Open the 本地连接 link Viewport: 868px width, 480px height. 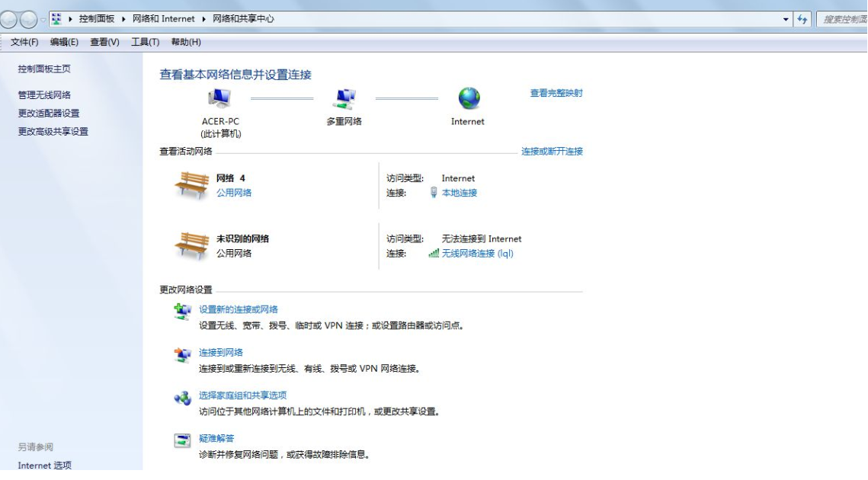pos(459,193)
